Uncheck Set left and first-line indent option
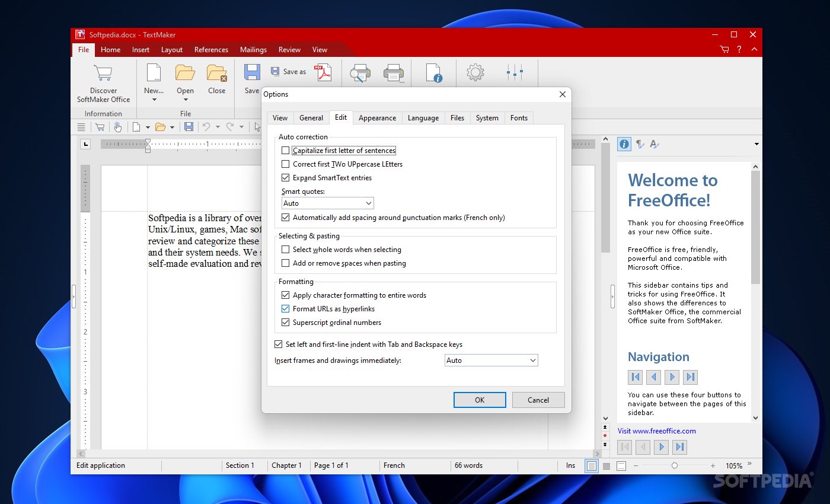Screen dimensions: 830x504 (x=279, y=344)
